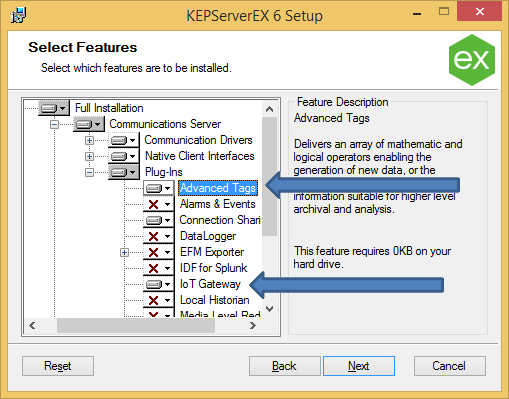The image size is (509, 399).
Task: Select the Plug-Ins label
Action: pos(164,172)
